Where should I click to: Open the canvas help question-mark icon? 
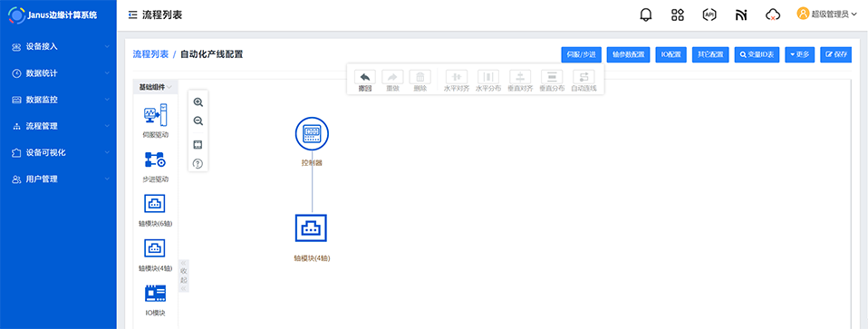click(198, 163)
